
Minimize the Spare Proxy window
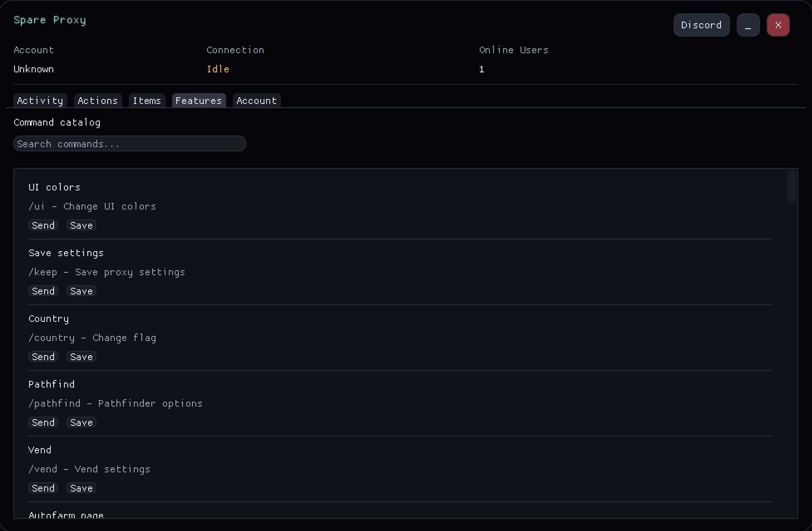748,25
